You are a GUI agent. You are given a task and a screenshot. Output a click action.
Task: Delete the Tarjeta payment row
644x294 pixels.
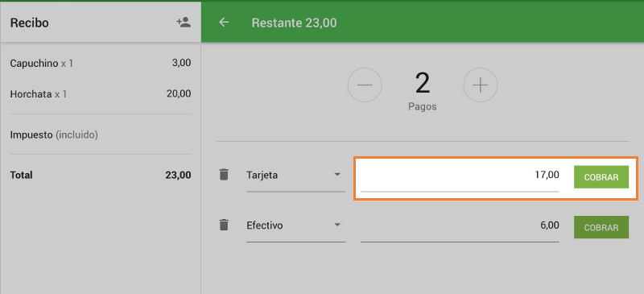(x=224, y=174)
